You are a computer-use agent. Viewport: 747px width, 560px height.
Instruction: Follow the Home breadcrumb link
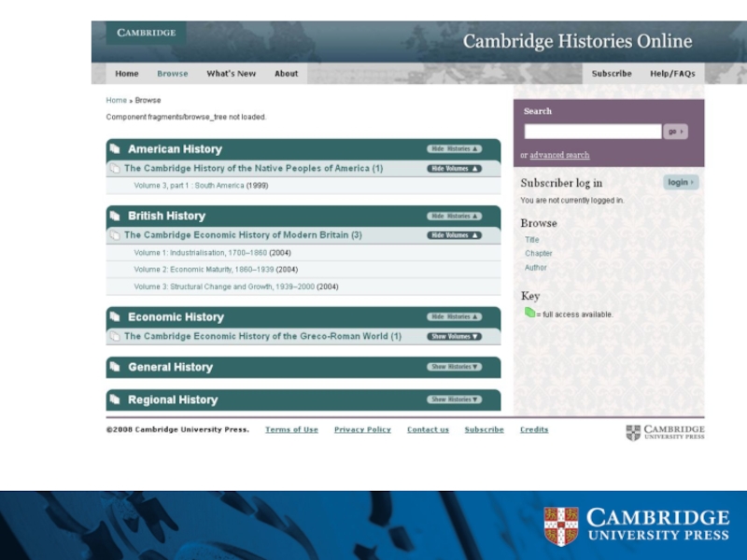pyautogui.click(x=116, y=101)
